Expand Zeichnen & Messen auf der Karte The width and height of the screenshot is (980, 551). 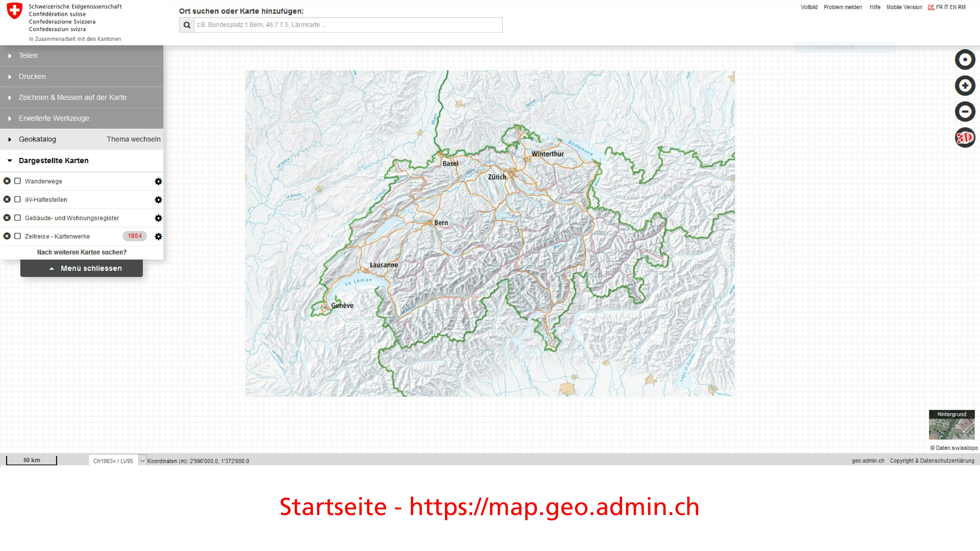point(72,97)
